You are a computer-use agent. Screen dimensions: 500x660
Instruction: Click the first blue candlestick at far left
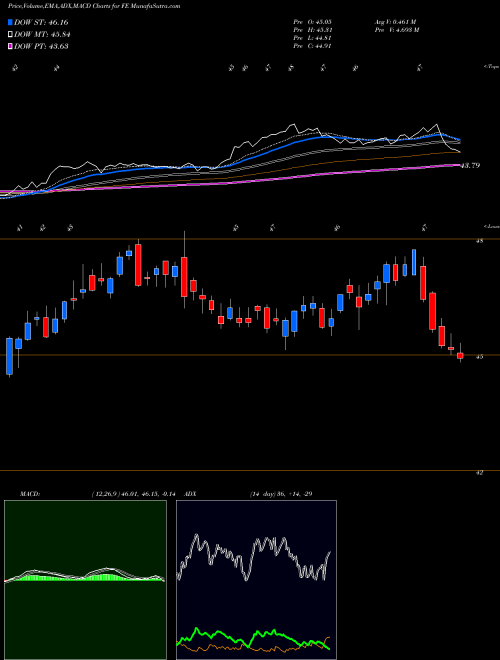click(x=9, y=356)
